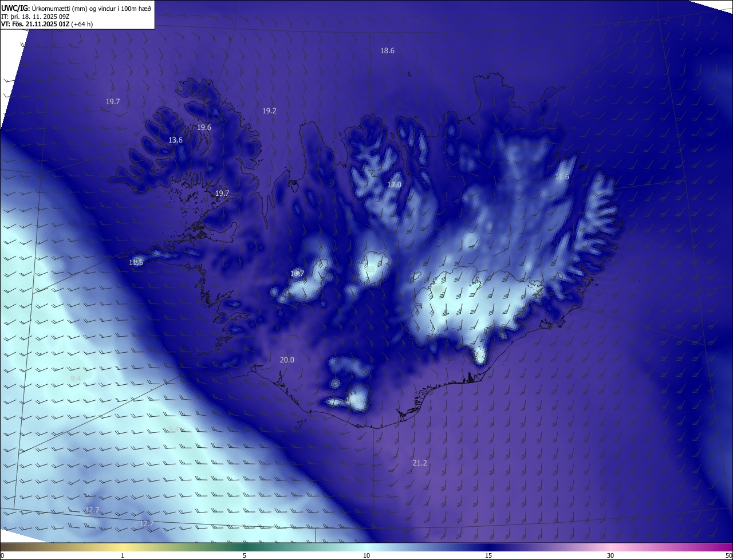Image resolution: width=733 pixels, height=560 pixels.
Task: Click the '(+64 h)' forecast offset text
Action: [82, 24]
